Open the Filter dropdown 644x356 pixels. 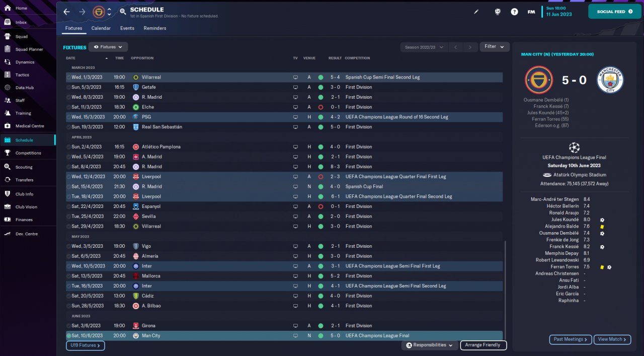(x=494, y=47)
